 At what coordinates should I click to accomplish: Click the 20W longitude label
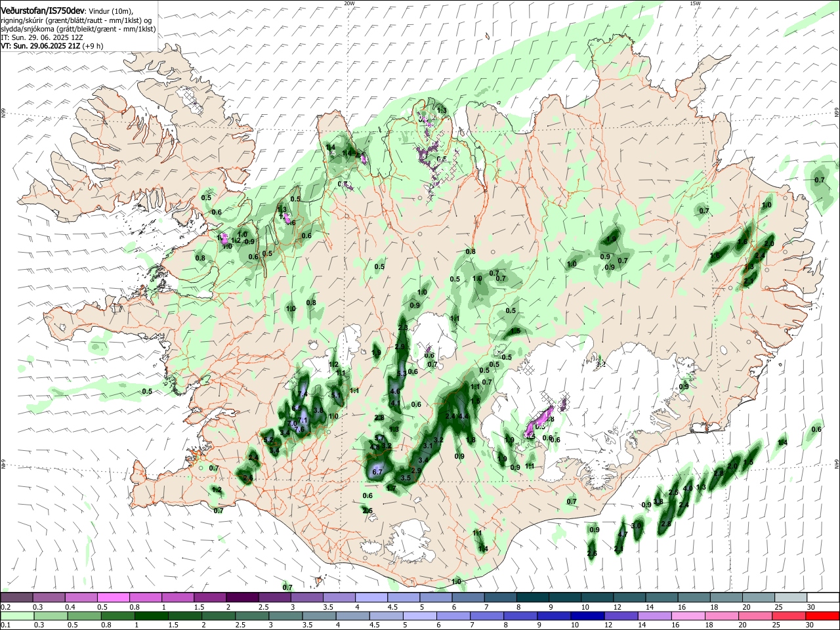coord(349,3)
